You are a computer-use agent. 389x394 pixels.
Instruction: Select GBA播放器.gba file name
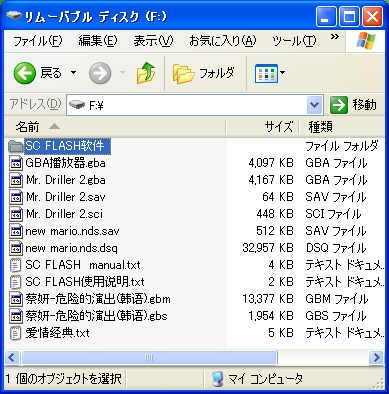tap(66, 163)
